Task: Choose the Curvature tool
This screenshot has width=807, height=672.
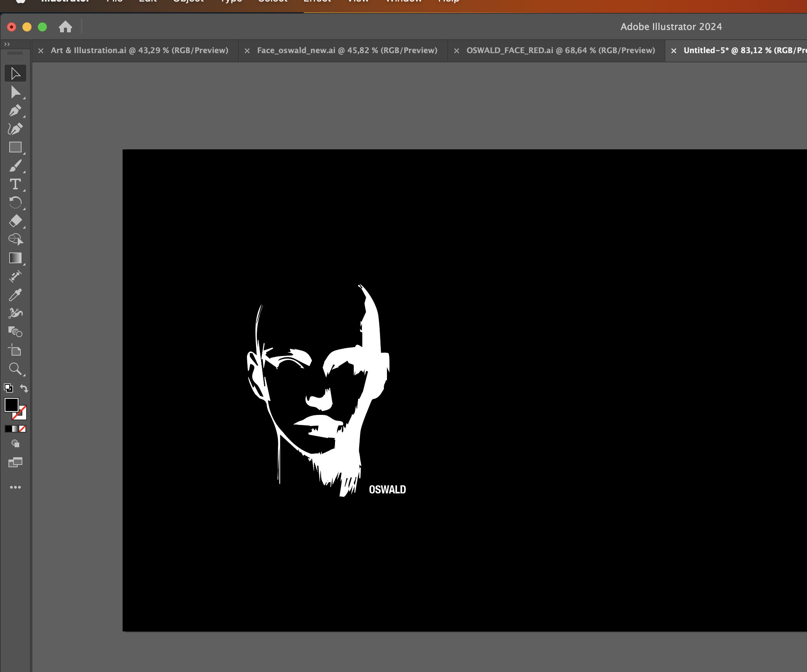Action: coord(15,129)
